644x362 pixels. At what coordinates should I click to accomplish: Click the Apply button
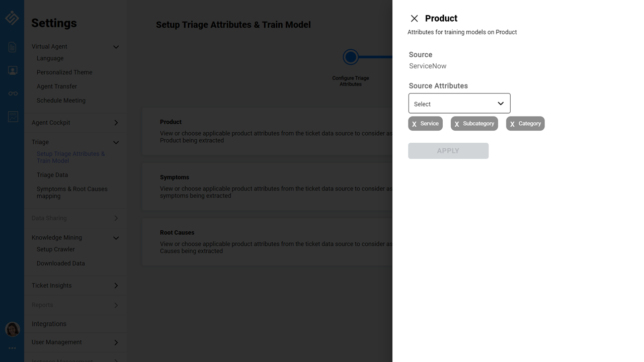pyautogui.click(x=448, y=151)
